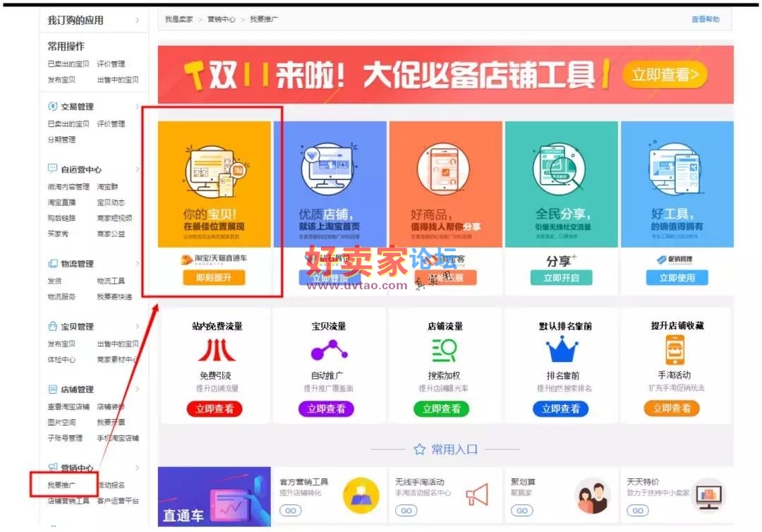Expand the 物流管理 sidebar chevron
The height and width of the screenshot is (532, 762).
137,264
